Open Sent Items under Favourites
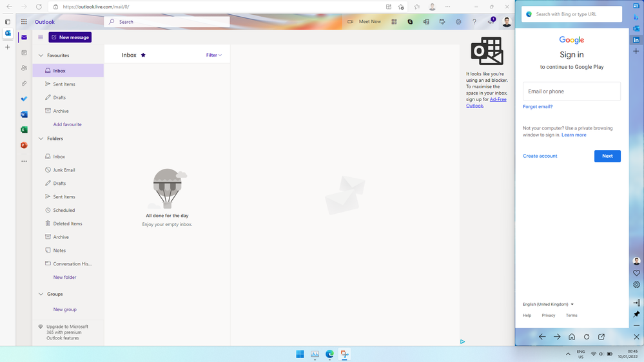This screenshot has width=644, height=362. pos(68,84)
